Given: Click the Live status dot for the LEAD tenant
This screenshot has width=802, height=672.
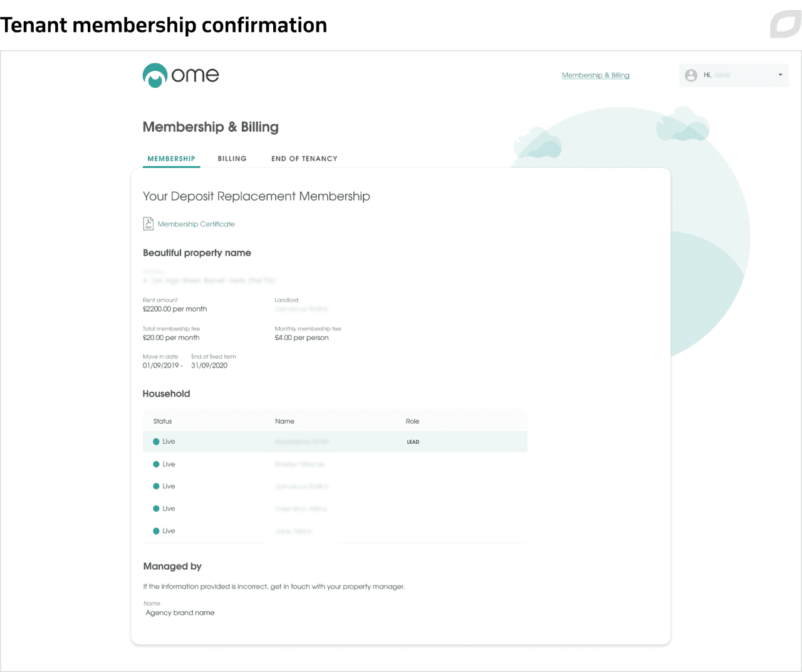Looking at the screenshot, I should coord(157,441).
